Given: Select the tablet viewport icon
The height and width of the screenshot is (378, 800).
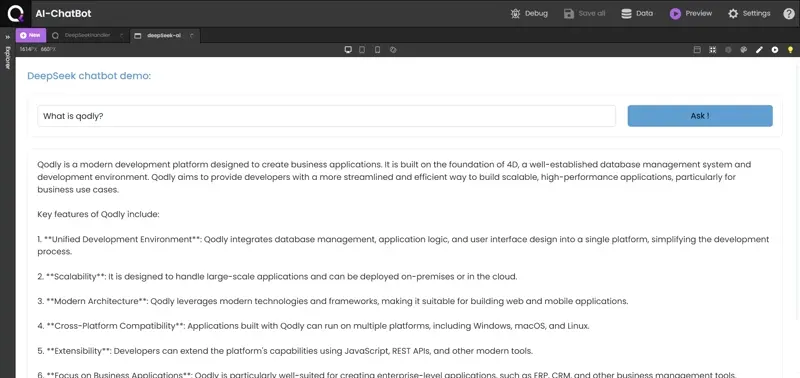Looking at the screenshot, I should tap(362, 49).
